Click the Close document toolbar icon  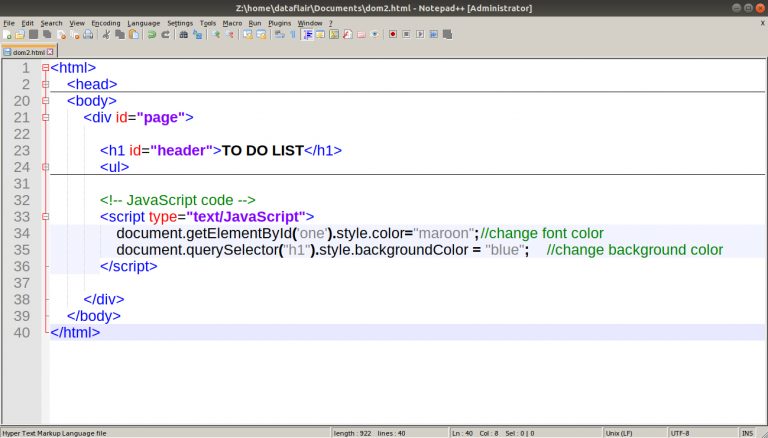pos(62,34)
